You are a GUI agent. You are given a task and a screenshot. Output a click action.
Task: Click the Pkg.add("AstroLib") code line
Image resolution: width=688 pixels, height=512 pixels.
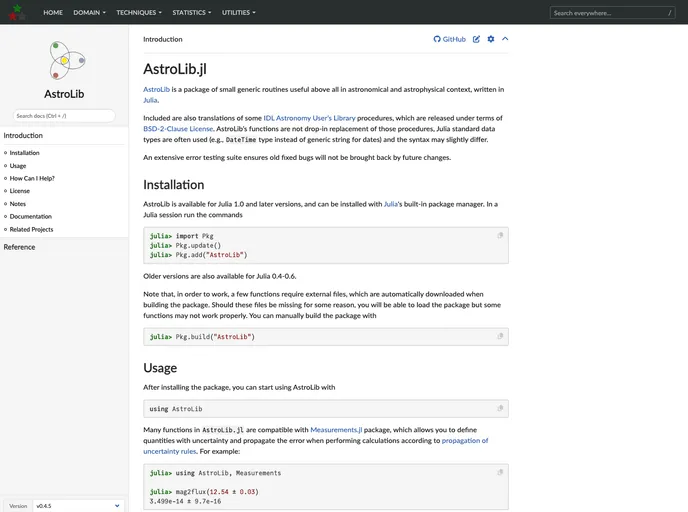(x=198, y=255)
